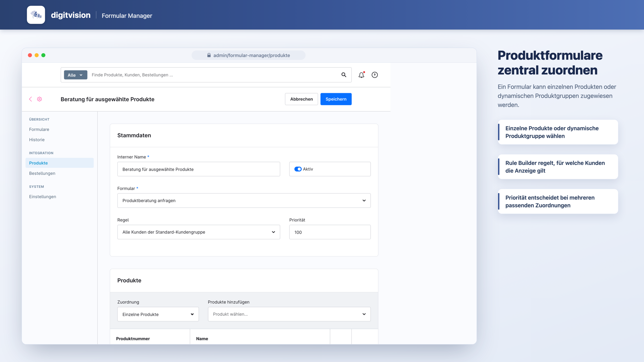
Task: Toggle the Aktiv switch
Action: pos(298,169)
